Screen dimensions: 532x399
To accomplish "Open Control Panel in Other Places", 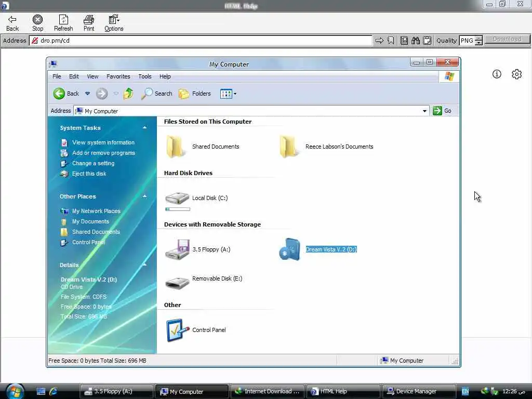I will coord(88,242).
